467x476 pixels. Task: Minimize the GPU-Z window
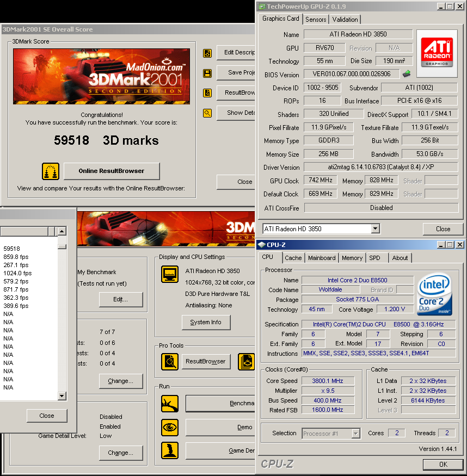point(441,7)
